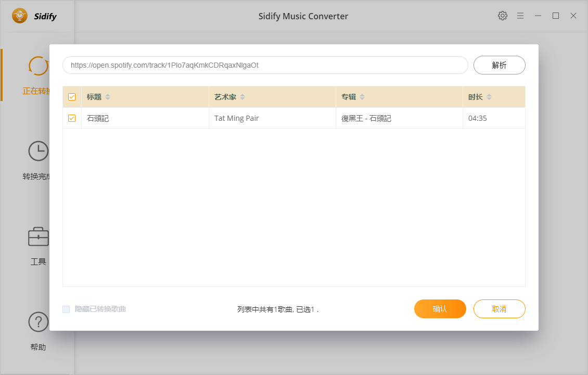Open the converted history clock icon
Image resolution: width=588 pixels, height=375 pixels.
point(39,151)
